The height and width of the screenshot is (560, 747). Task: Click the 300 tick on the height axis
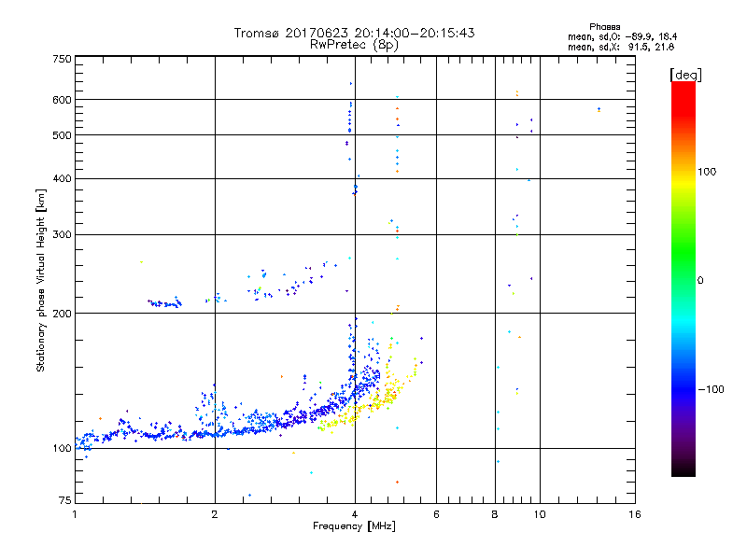point(62,233)
